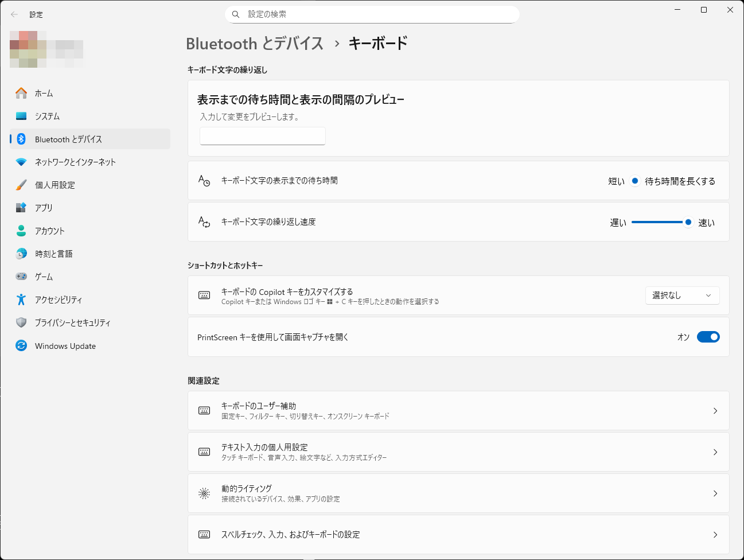Screen dimensions: 744x560
Task: Click the back arrow button
Action: pos(13,14)
